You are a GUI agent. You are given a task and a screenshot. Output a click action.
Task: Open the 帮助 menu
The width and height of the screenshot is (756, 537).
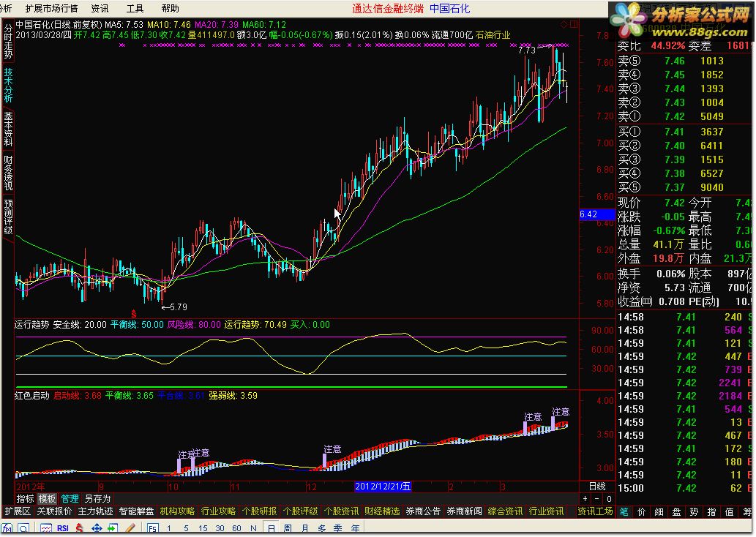[x=171, y=8]
